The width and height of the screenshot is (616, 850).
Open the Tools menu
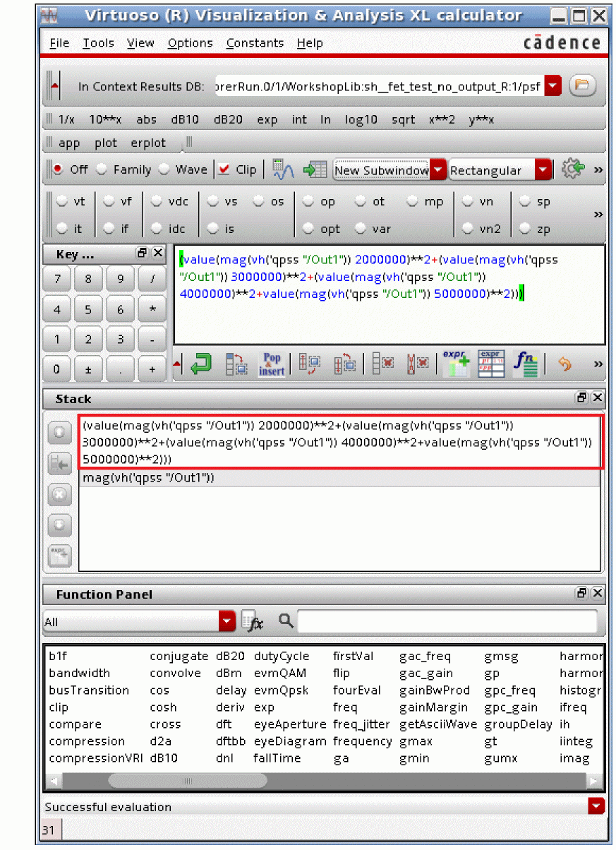(98, 43)
